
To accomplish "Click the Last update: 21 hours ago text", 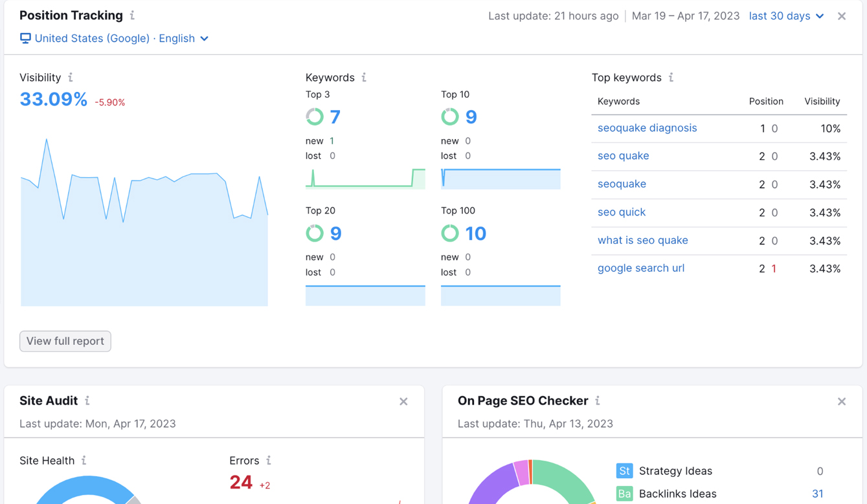I will click(x=553, y=16).
